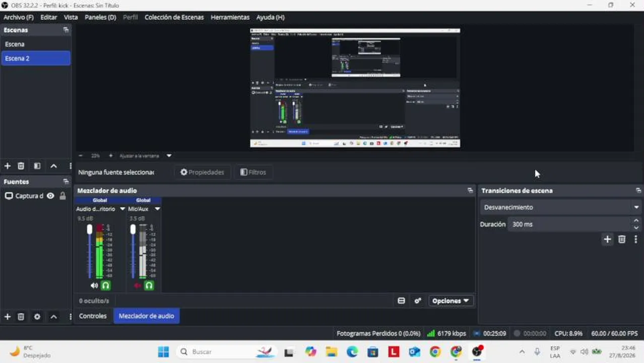Open Escenas toolbar three-dot menu

pyautogui.click(x=70, y=166)
